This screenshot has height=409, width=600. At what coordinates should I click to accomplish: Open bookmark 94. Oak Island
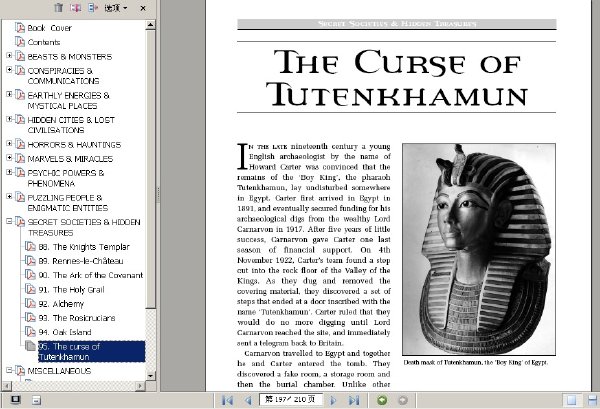point(65,332)
